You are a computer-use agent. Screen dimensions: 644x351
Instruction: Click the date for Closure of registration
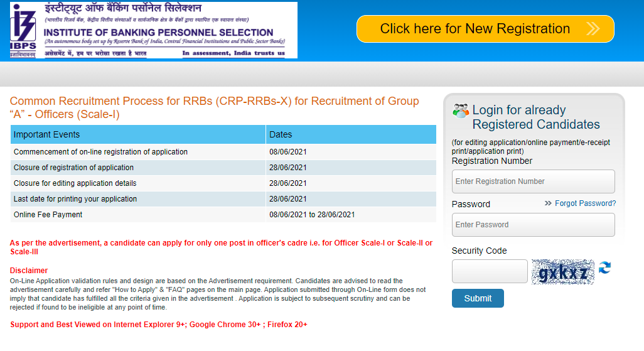(x=288, y=167)
